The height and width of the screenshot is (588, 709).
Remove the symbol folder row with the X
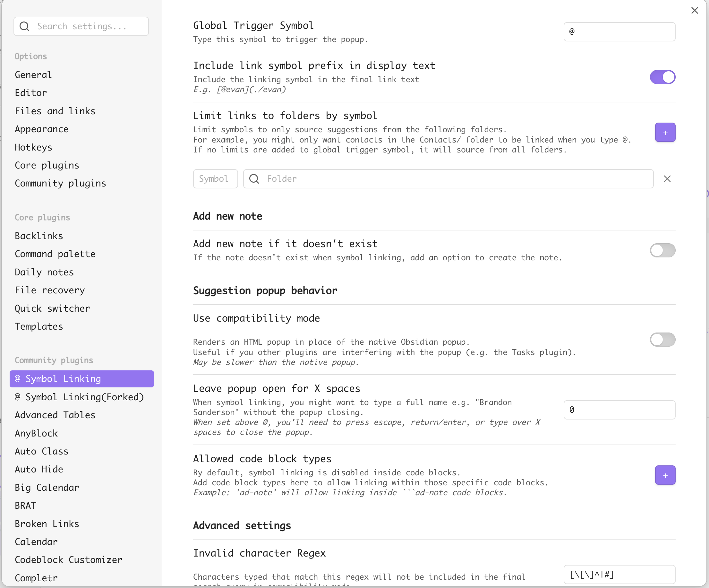tap(667, 179)
